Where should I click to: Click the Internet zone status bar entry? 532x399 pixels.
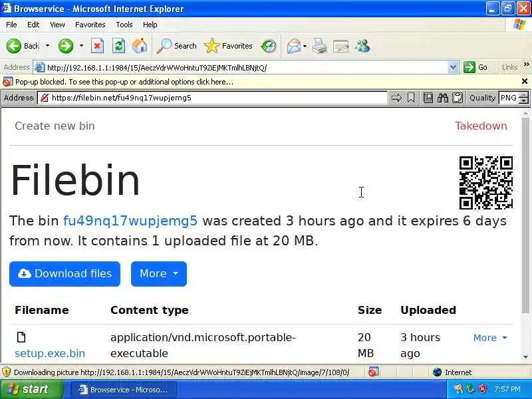pos(453,372)
